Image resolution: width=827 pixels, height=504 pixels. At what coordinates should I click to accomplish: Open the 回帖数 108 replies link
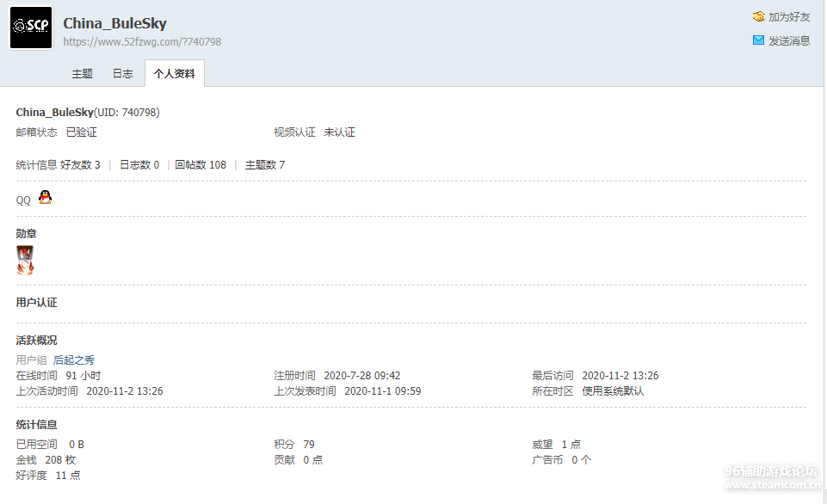click(x=201, y=165)
